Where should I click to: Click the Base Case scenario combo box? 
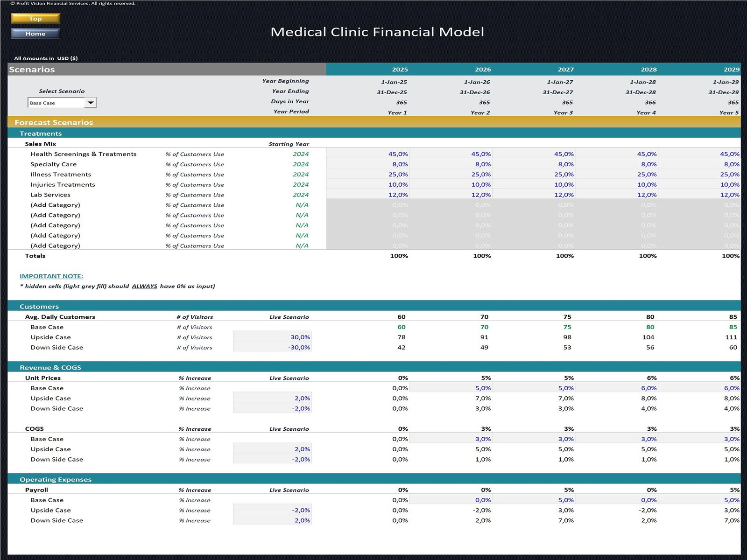56,103
